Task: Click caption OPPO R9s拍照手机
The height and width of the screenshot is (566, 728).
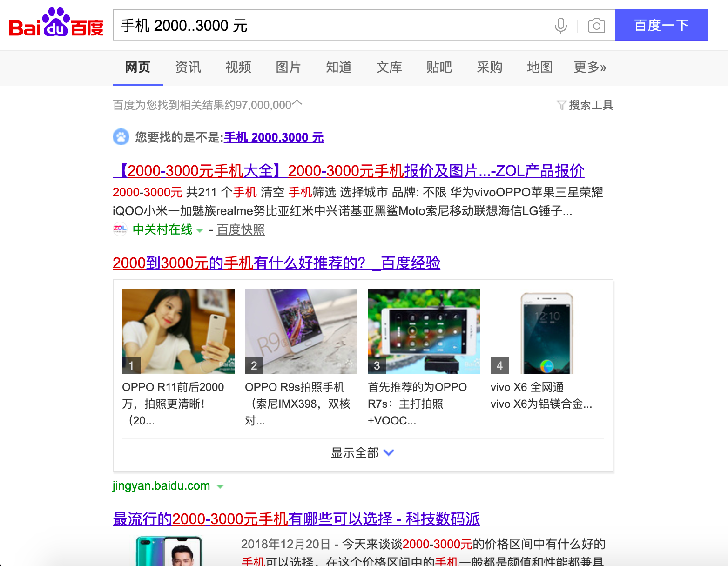Action: pyautogui.click(x=297, y=404)
